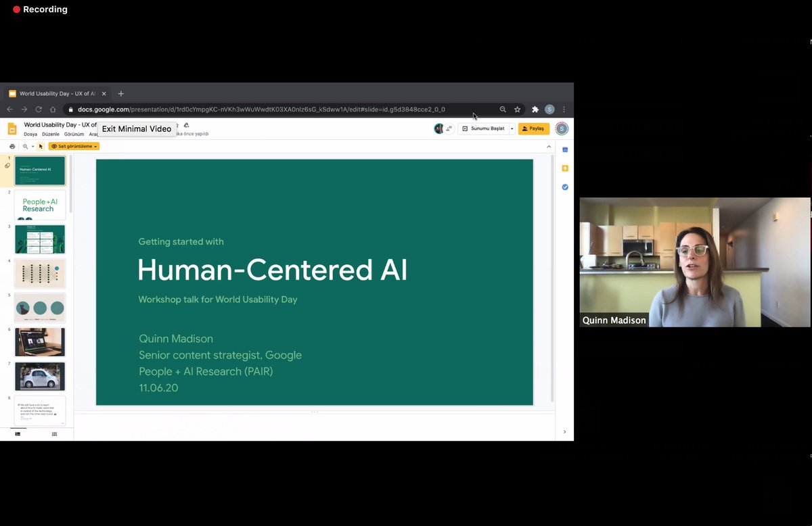Bookmark this page with the star icon
Image resolution: width=812 pixels, height=526 pixels.
[518, 110]
